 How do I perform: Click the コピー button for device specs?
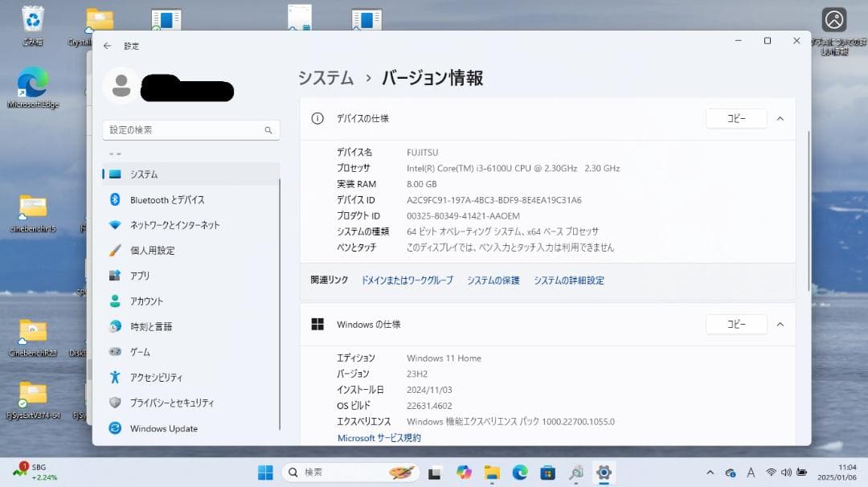(x=735, y=118)
